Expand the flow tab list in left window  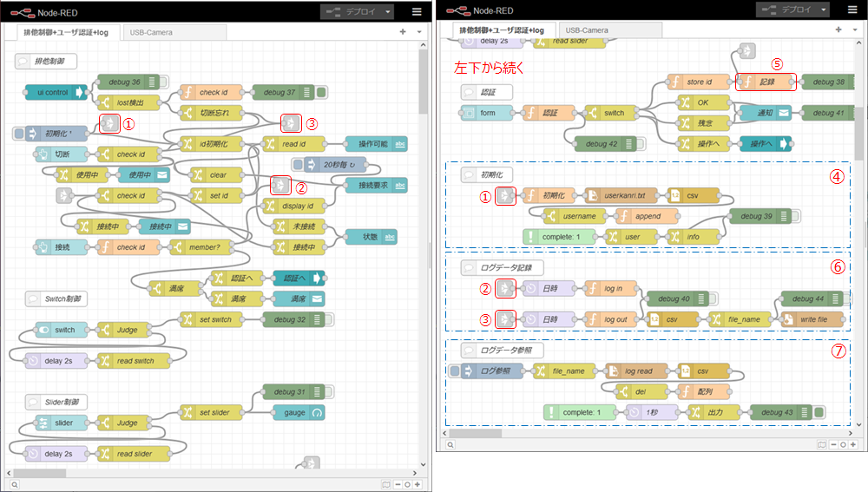(419, 32)
